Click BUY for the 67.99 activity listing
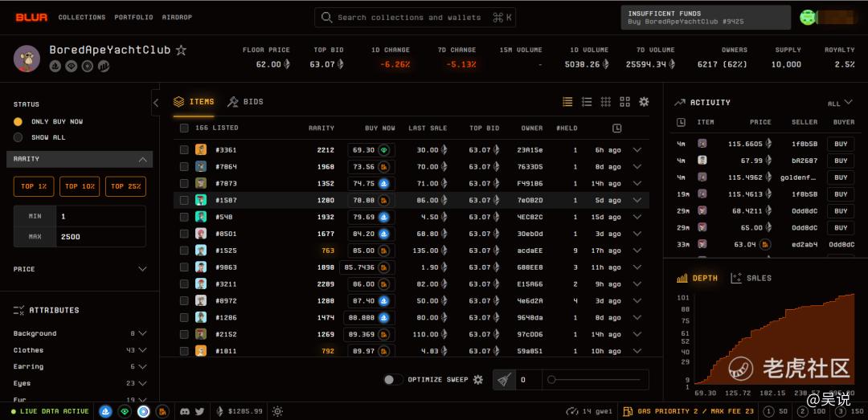The width and height of the screenshot is (868, 420). coord(841,161)
